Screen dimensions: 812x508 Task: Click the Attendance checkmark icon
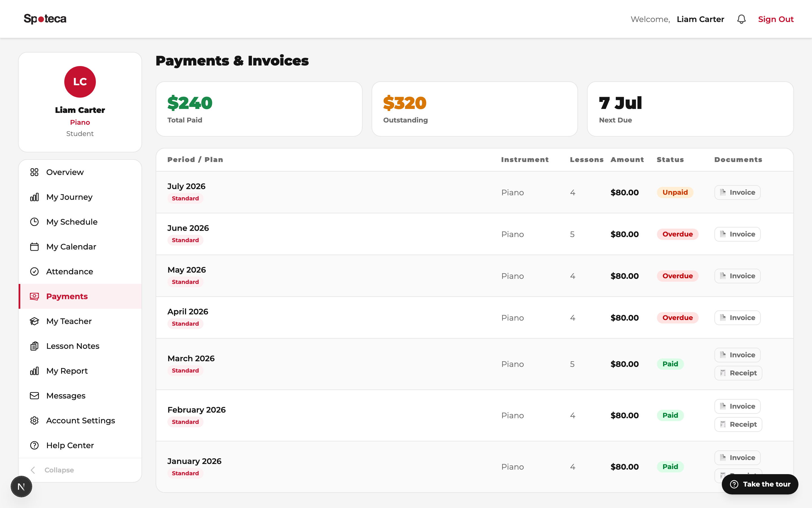pos(34,271)
